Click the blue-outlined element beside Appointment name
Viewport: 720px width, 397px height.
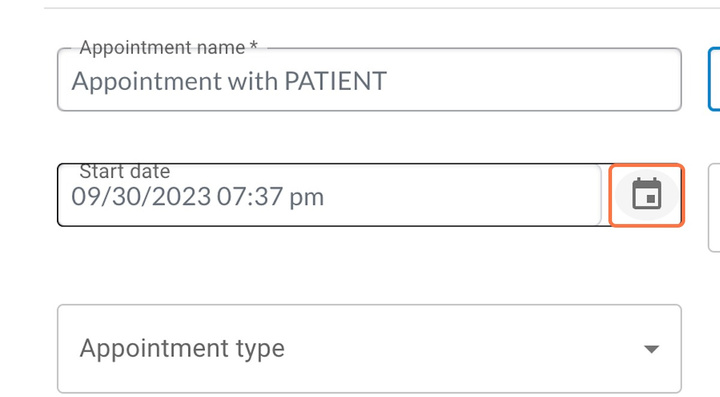click(x=714, y=79)
